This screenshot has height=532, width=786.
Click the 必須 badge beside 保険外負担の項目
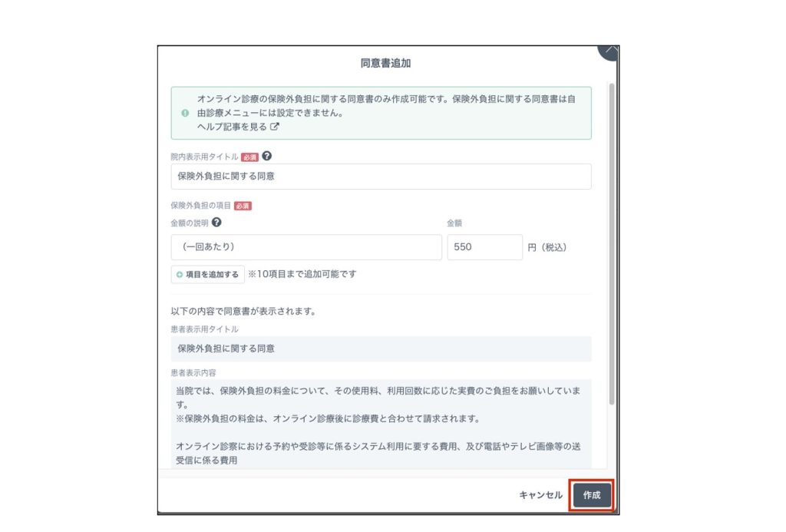243,206
